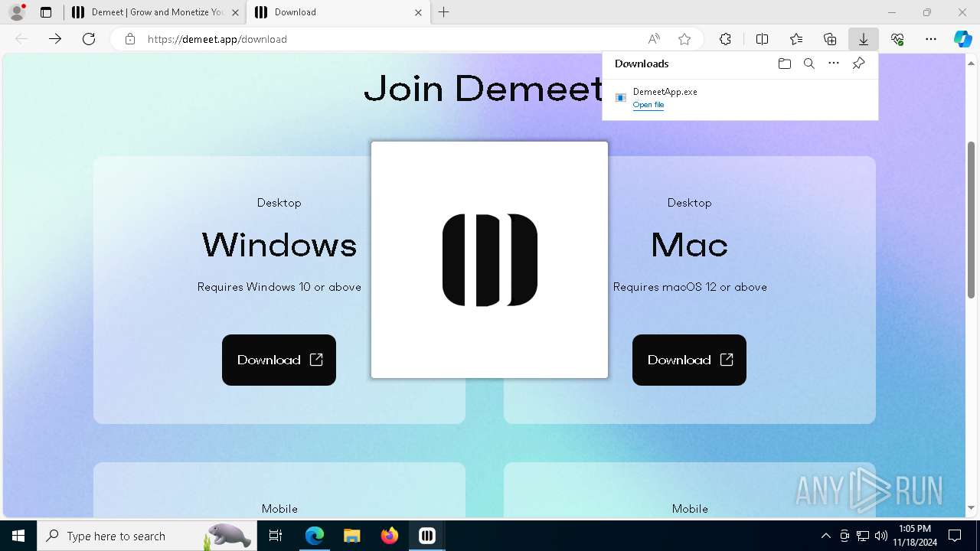Image resolution: width=980 pixels, height=551 pixels.
Task: Open the Extensions puzzle icon
Action: pos(725,39)
